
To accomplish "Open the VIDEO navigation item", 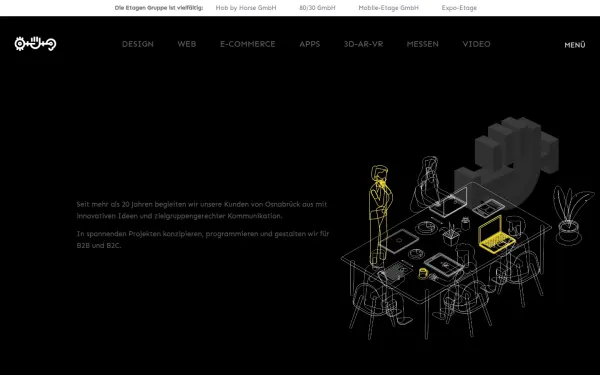I will click(476, 44).
